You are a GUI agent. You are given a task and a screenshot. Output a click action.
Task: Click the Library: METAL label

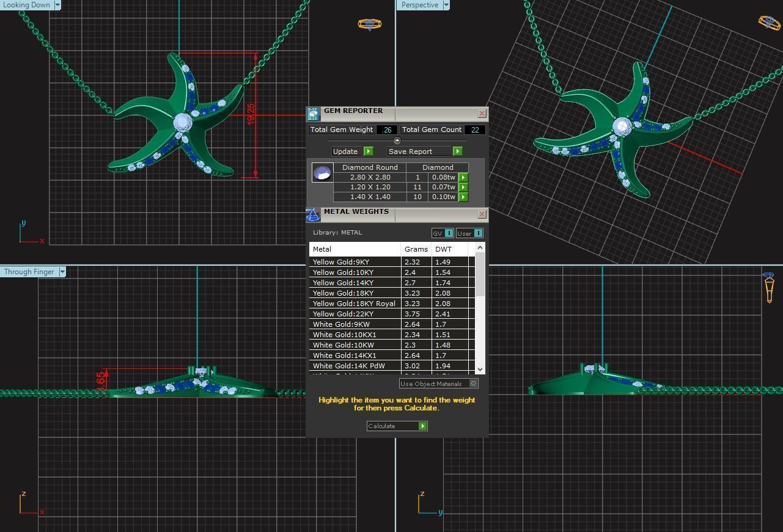coord(337,233)
